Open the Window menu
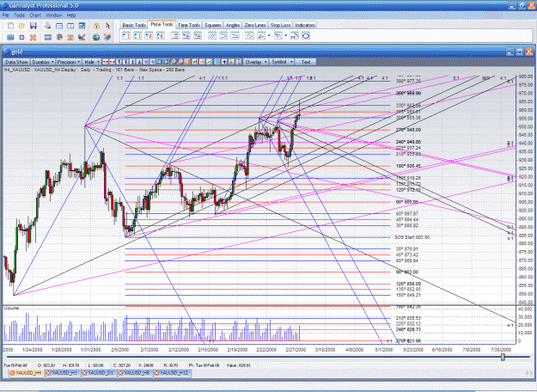 tap(54, 15)
